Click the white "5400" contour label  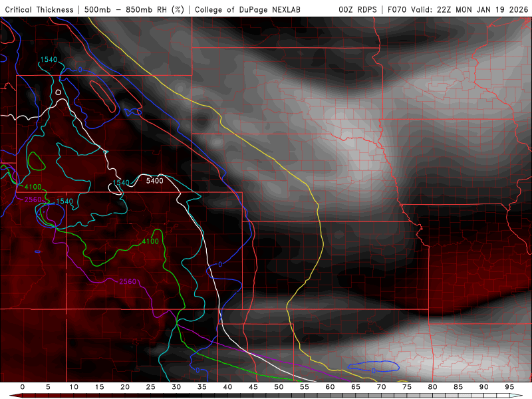click(155, 181)
